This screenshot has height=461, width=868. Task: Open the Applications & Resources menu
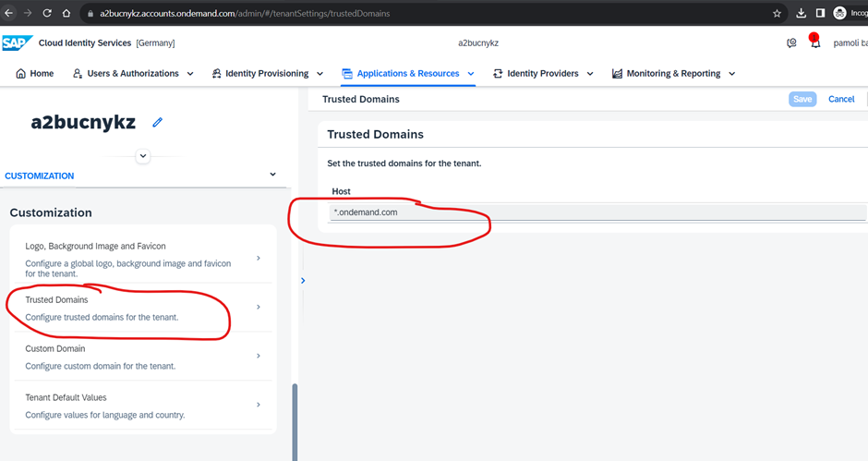(407, 74)
